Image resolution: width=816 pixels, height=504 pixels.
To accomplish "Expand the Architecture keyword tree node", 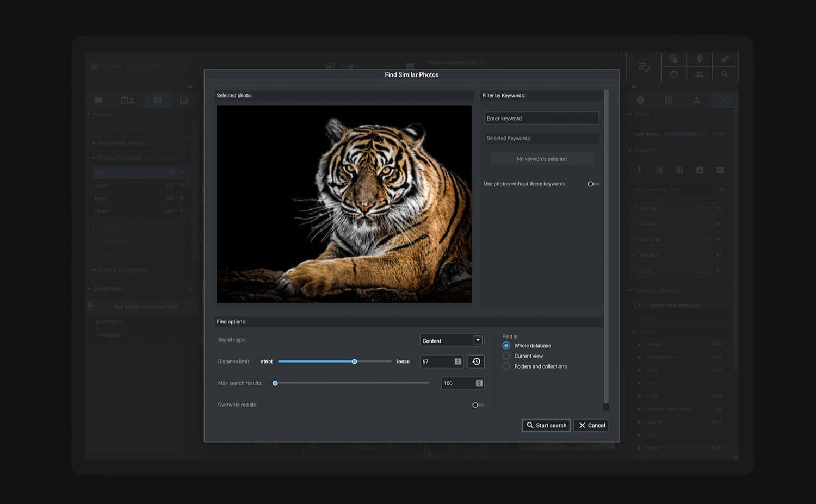I will [x=639, y=357].
